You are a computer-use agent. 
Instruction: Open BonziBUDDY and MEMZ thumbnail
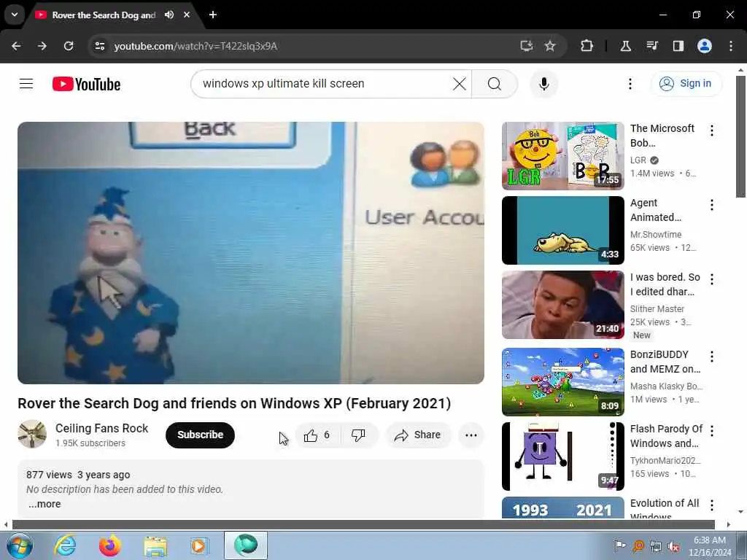pyautogui.click(x=562, y=382)
